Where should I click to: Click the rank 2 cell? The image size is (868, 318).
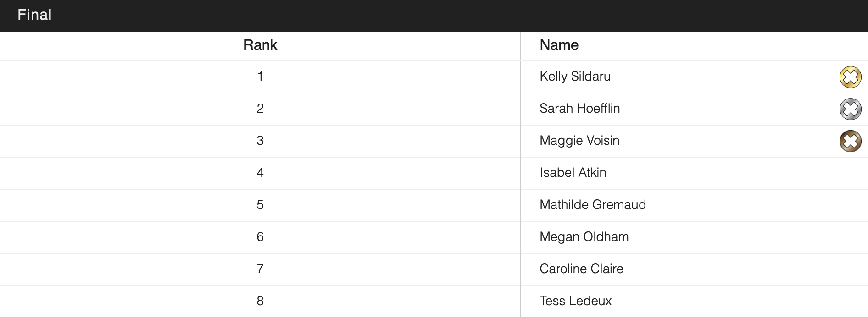click(x=260, y=109)
